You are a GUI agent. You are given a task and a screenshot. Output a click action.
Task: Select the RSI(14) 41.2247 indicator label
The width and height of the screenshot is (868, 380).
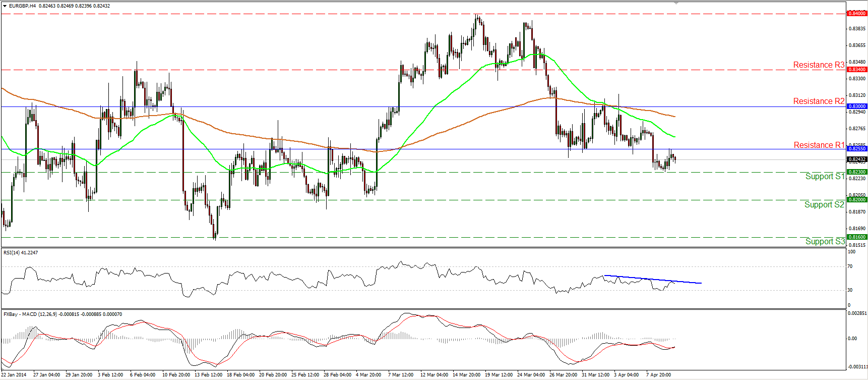point(21,252)
